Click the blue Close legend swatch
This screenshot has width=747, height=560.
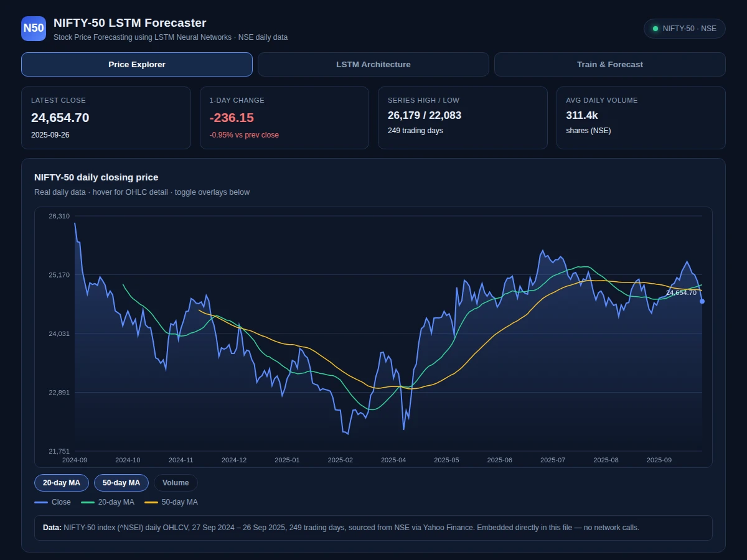41,502
